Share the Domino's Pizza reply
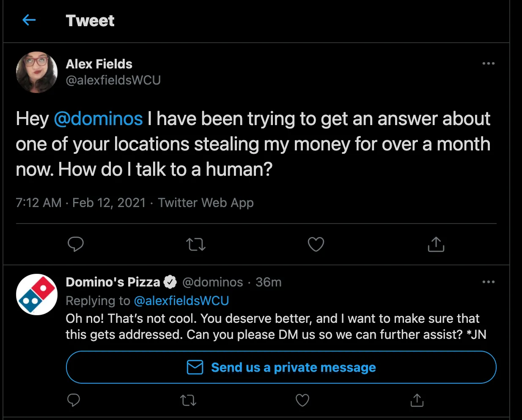Image resolution: width=522 pixels, height=420 pixels. pyautogui.click(x=416, y=400)
